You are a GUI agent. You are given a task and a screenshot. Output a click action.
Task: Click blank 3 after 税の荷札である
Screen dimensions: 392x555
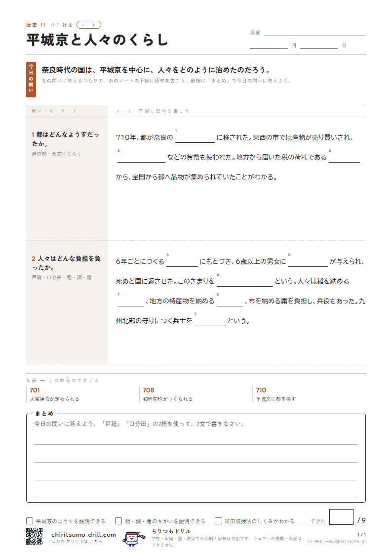click(x=344, y=158)
